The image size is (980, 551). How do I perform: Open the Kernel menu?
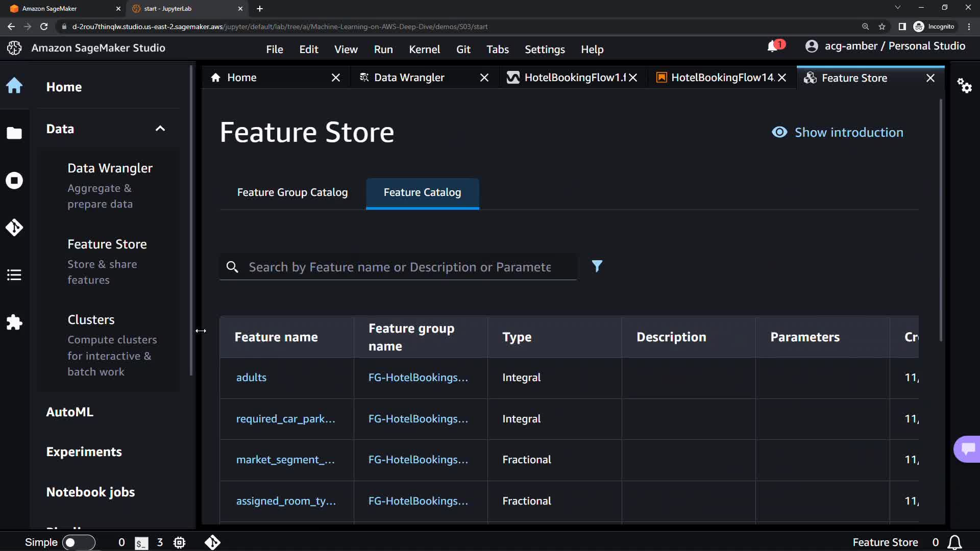tap(424, 49)
